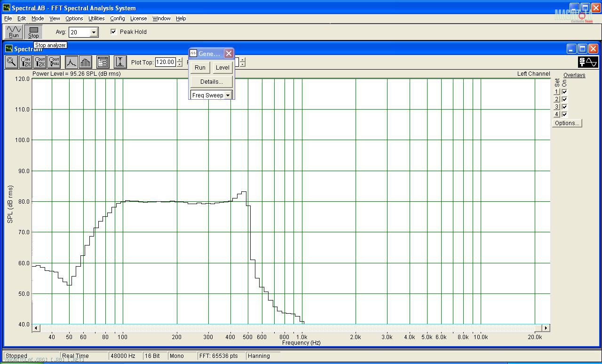Switch to bar graph display
The image size is (602, 364).
86,62
